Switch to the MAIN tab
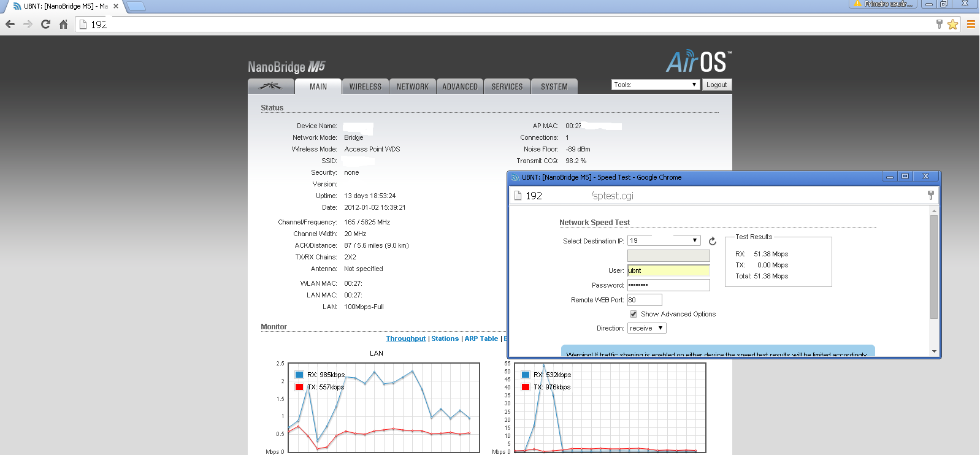This screenshot has height=455, width=980. [318, 86]
